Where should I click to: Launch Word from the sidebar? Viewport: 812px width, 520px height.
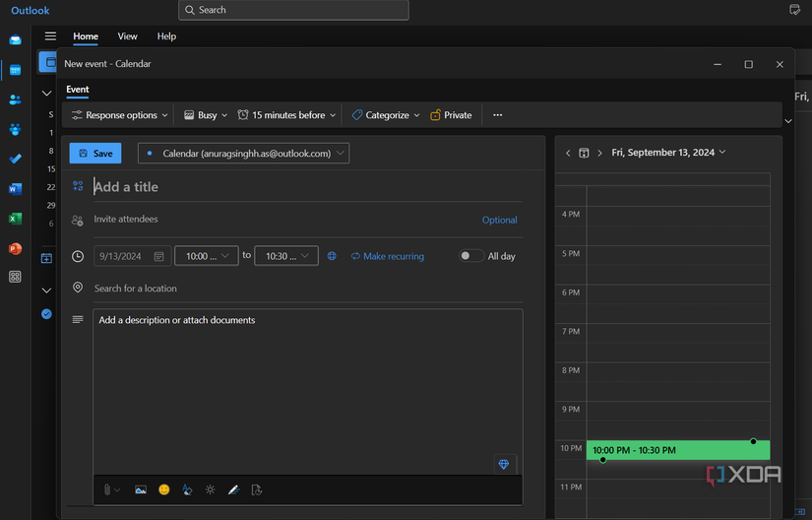(x=15, y=188)
